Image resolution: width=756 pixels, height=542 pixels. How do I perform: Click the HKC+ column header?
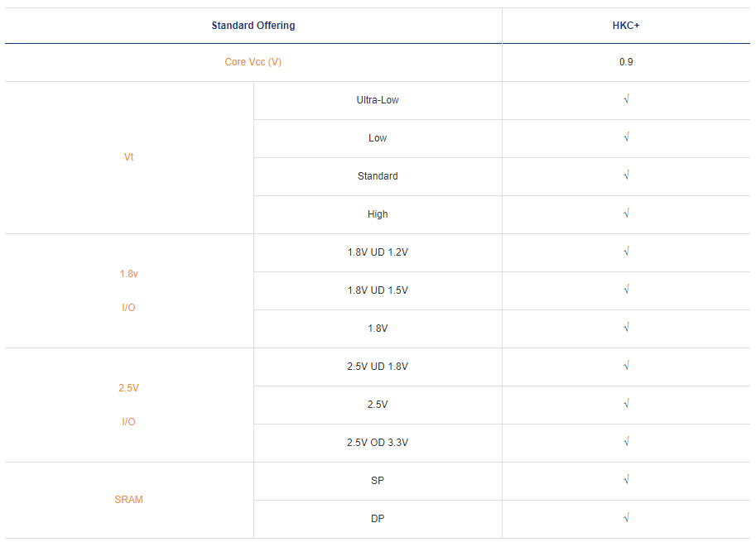tap(626, 26)
